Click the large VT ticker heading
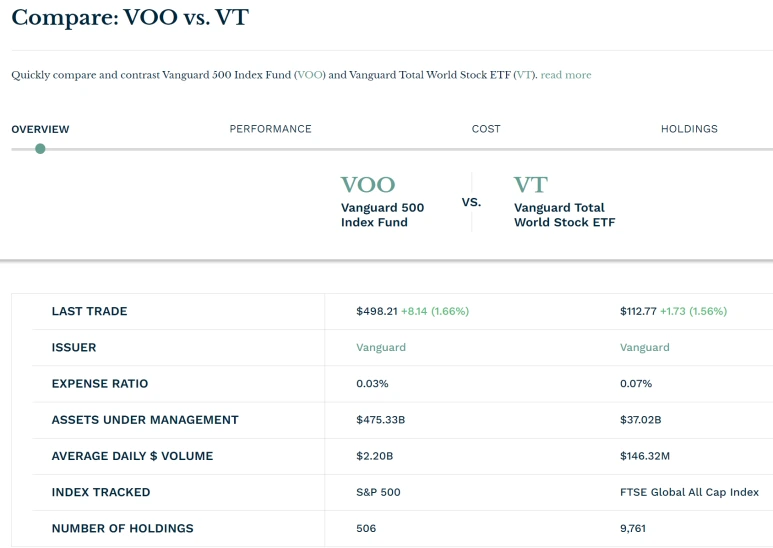The width and height of the screenshot is (773, 548). click(x=530, y=185)
